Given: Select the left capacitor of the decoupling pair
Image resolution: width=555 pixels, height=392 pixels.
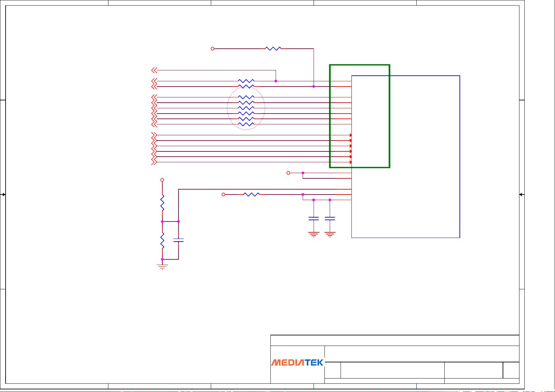Looking at the screenshot, I should point(314,218).
